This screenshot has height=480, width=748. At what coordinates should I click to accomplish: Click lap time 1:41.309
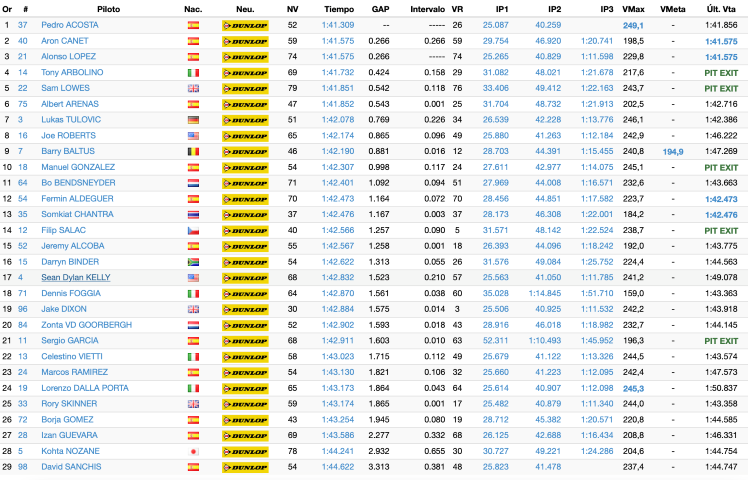click(338, 25)
